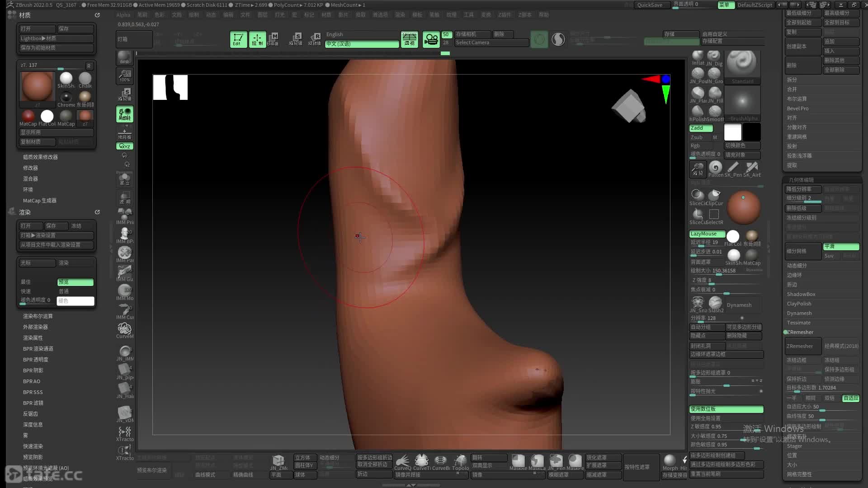Toggle the Perspective (透视) icon
The width and height of the screenshot is (868, 488).
[x=410, y=39]
